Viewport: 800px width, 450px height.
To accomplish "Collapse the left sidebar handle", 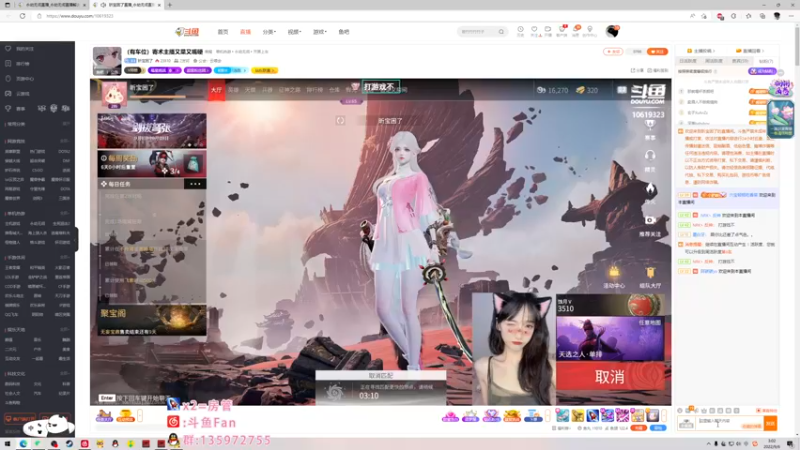I will pos(77,239).
